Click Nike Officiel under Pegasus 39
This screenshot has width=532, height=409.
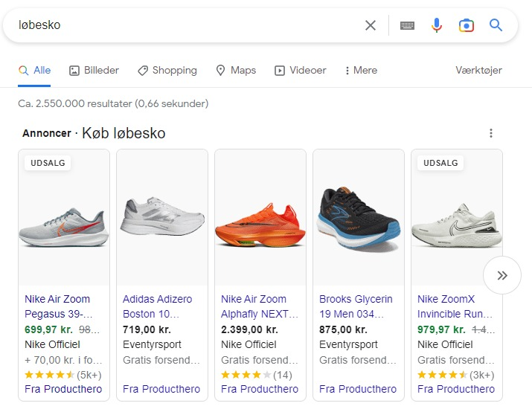[x=52, y=344]
